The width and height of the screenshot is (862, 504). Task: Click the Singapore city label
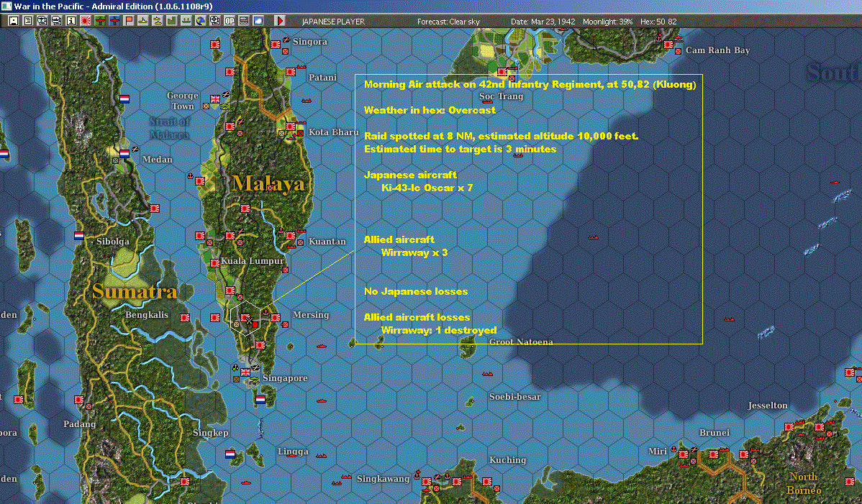[285, 377]
